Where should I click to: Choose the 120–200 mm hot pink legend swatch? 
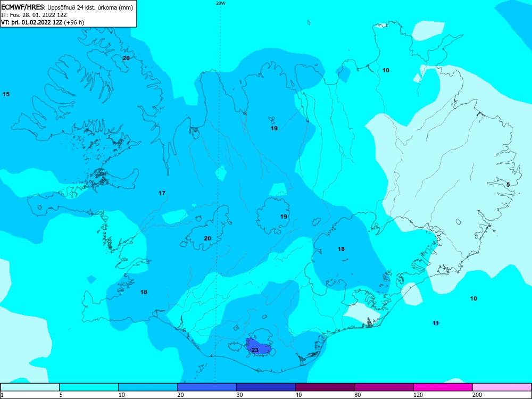click(443, 387)
